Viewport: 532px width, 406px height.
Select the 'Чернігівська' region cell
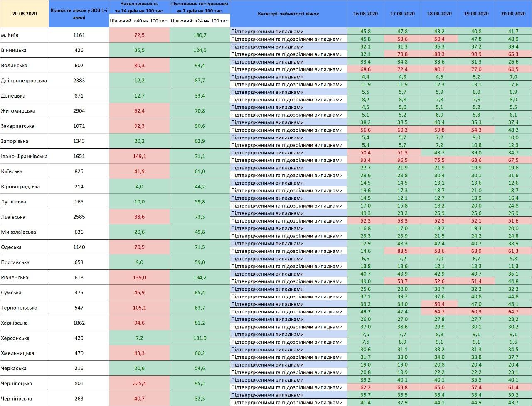coord(24,399)
